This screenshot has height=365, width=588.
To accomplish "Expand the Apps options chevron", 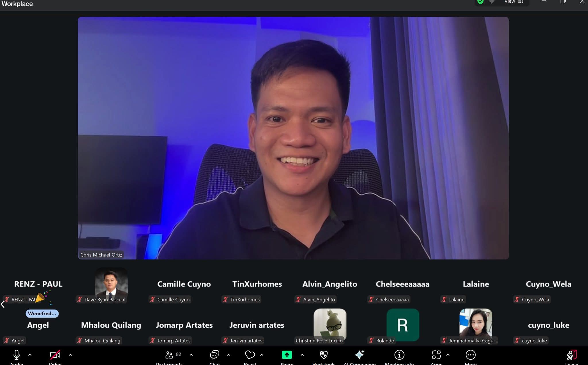I will pyautogui.click(x=448, y=355).
